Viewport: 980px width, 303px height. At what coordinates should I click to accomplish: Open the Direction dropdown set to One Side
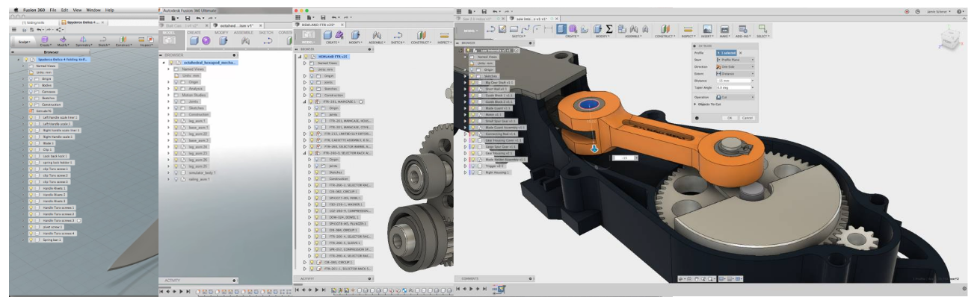pyautogui.click(x=735, y=66)
